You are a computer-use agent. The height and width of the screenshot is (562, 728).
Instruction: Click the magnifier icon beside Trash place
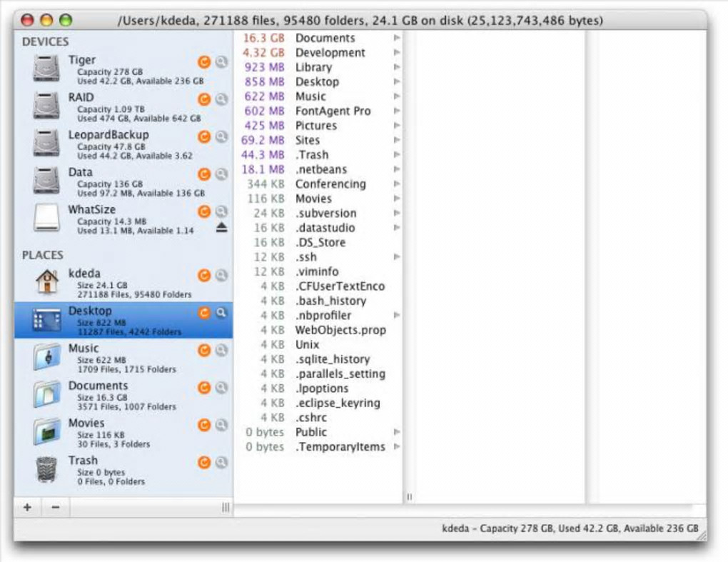click(222, 463)
